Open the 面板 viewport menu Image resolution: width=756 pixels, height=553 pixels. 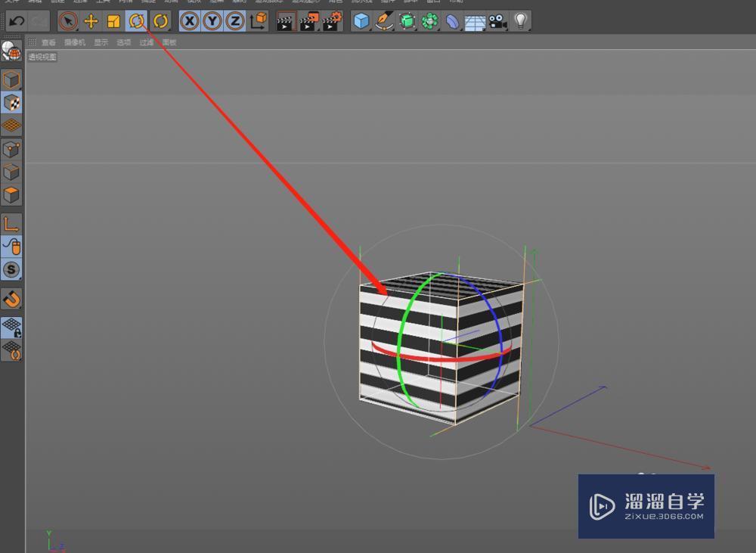[x=169, y=42]
